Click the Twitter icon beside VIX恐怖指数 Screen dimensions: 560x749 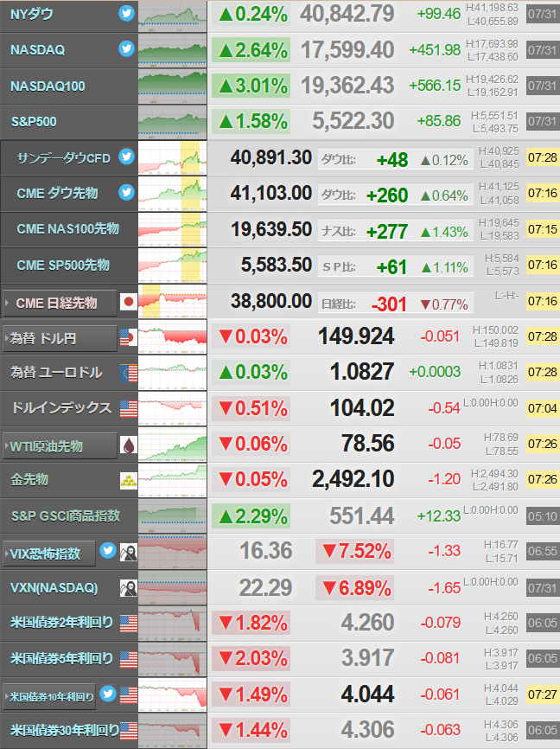click(108, 550)
